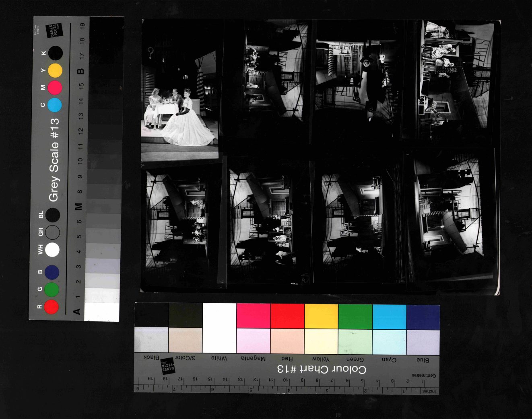Click the saturated yellow patch on Colour Chart
This screenshot has height=419, width=532.
coord(321,316)
